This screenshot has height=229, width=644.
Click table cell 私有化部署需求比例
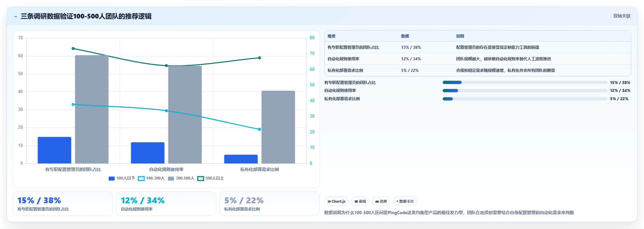click(x=345, y=71)
